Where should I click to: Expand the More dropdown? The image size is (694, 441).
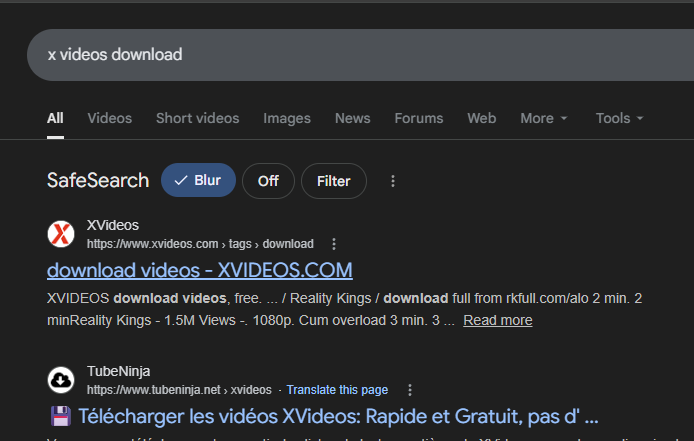(x=544, y=118)
